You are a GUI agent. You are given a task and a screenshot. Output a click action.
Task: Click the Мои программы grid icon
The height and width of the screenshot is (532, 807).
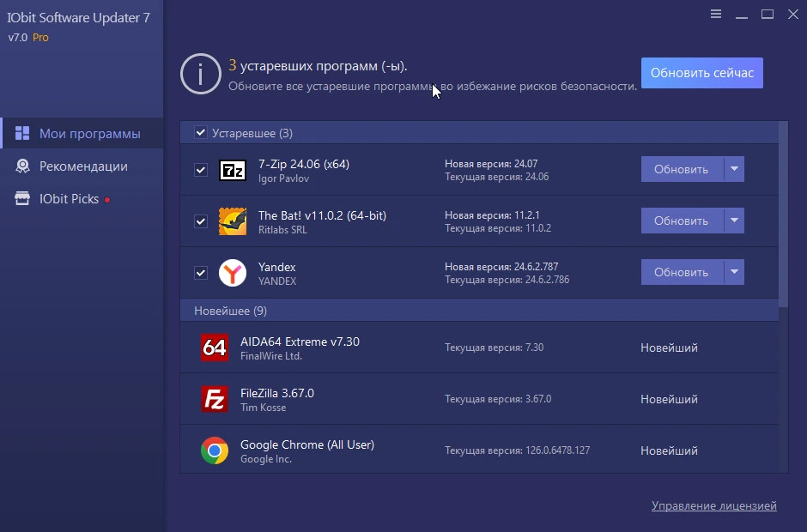(22, 133)
